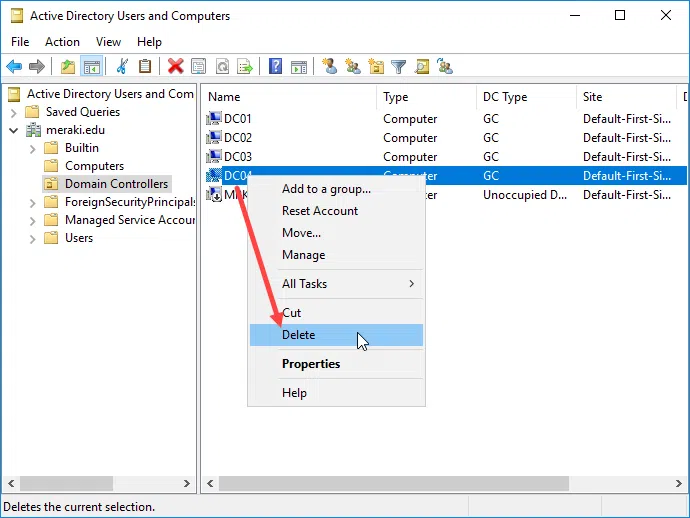
Task: Click the DC01 computer icon
Action: [213, 118]
